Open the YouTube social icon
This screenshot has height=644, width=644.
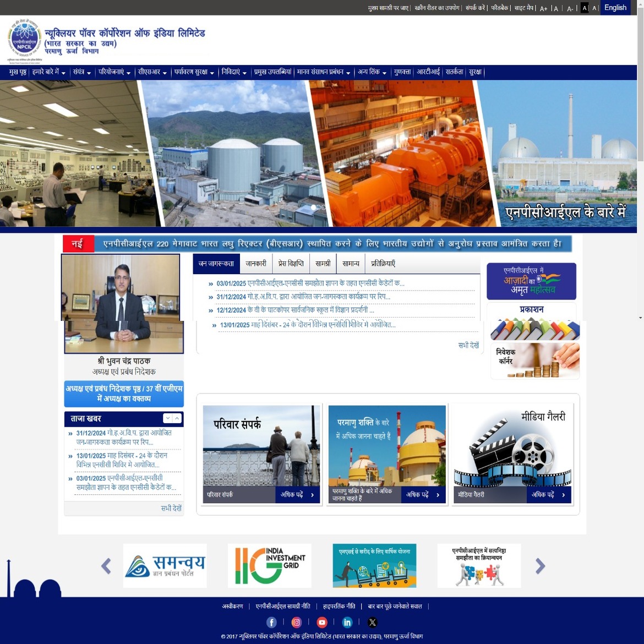(x=322, y=622)
